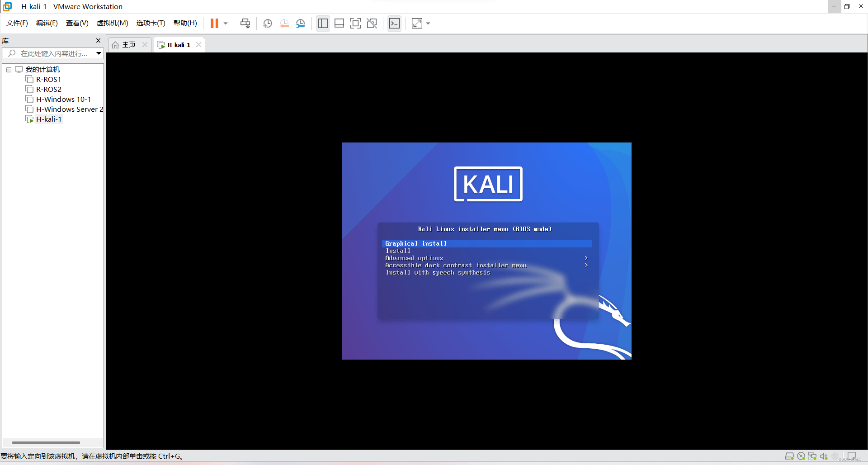Open the stretch display dropdown arrow

tap(428, 24)
